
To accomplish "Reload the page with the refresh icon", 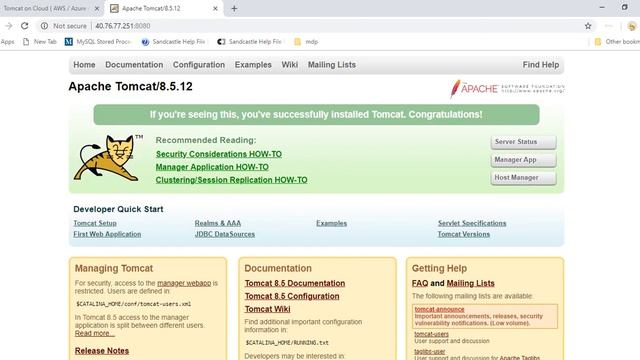I will point(24,26).
